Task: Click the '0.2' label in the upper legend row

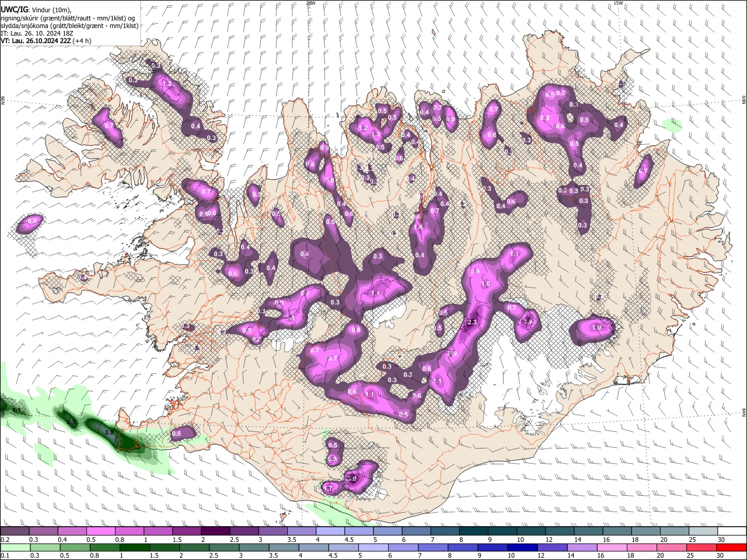Action: pyautogui.click(x=5, y=540)
